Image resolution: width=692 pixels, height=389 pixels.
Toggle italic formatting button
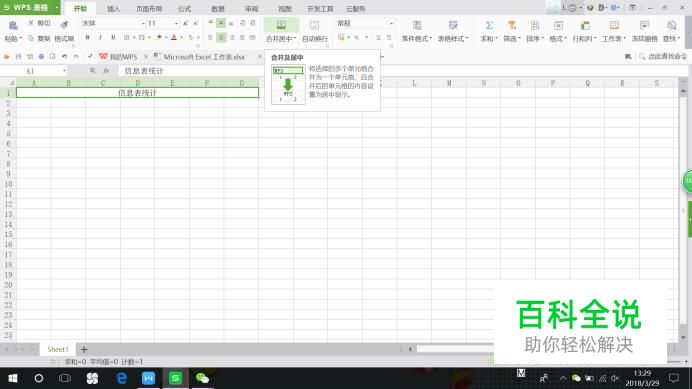(100, 38)
